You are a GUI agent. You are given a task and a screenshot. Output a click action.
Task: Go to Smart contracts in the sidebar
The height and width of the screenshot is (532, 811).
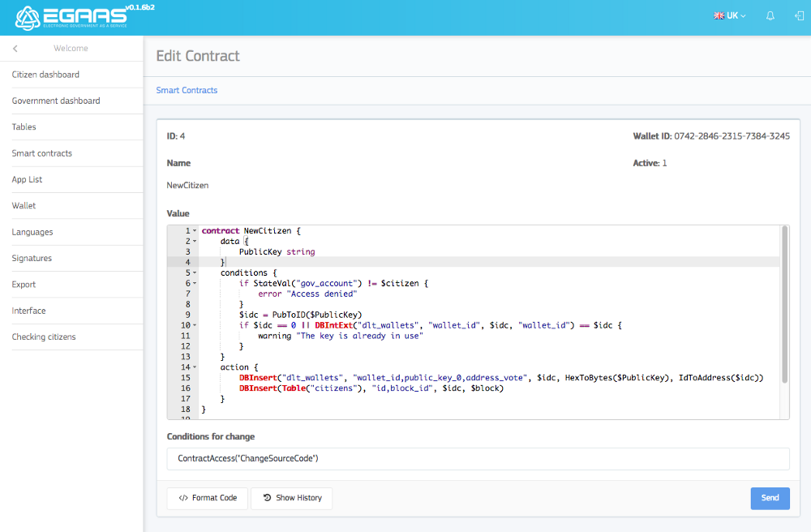point(42,153)
